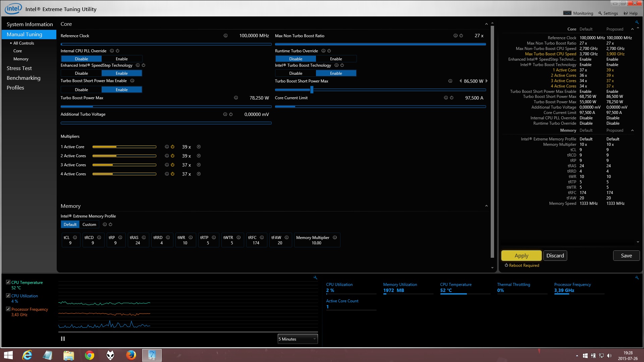Screen dimensions: 644x362
Task: Click the wrench icon above the proposed settings panel
Action: [x=637, y=22]
